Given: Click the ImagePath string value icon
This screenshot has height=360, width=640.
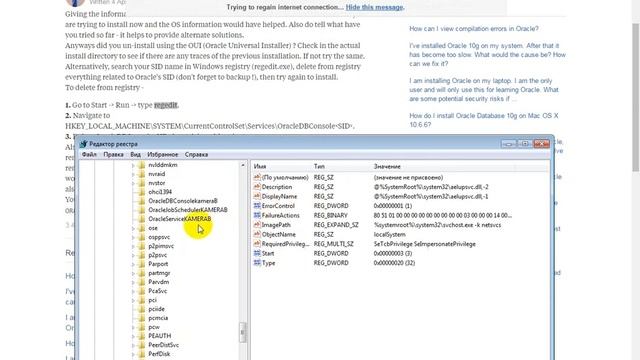Looking at the screenshot, I should tap(257, 225).
